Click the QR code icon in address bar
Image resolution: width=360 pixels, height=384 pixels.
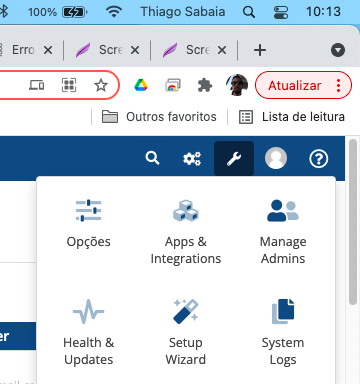[x=69, y=85]
